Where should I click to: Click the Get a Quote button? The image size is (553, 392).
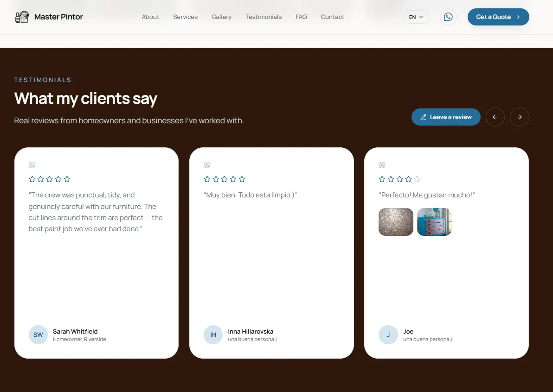498,17
